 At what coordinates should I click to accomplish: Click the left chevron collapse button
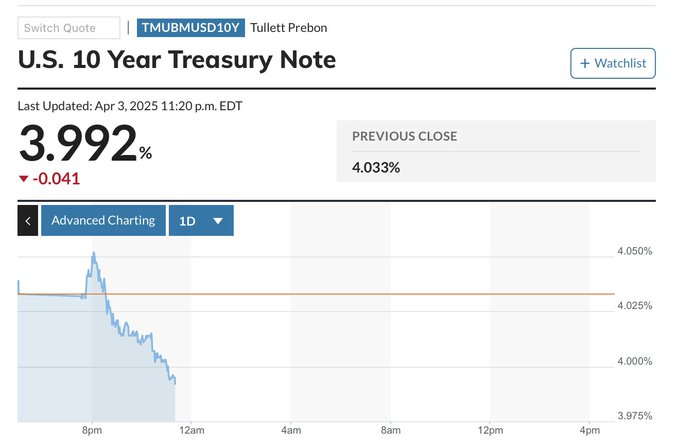point(28,220)
